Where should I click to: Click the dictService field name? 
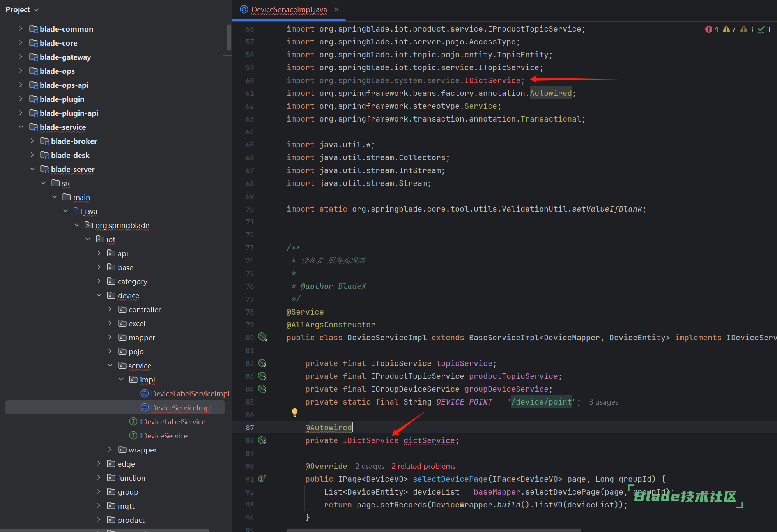429,440
